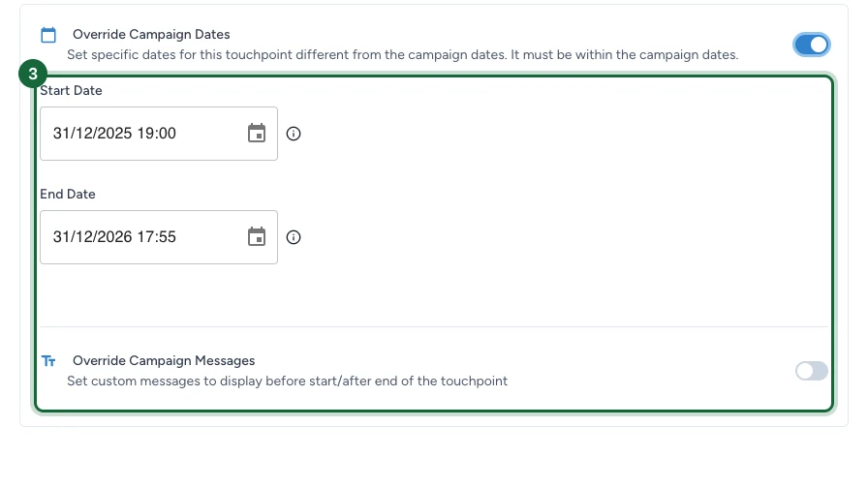The height and width of the screenshot is (488, 868).
Task: Click the 31/12/2026 17:55 date value
Action: pos(114,237)
